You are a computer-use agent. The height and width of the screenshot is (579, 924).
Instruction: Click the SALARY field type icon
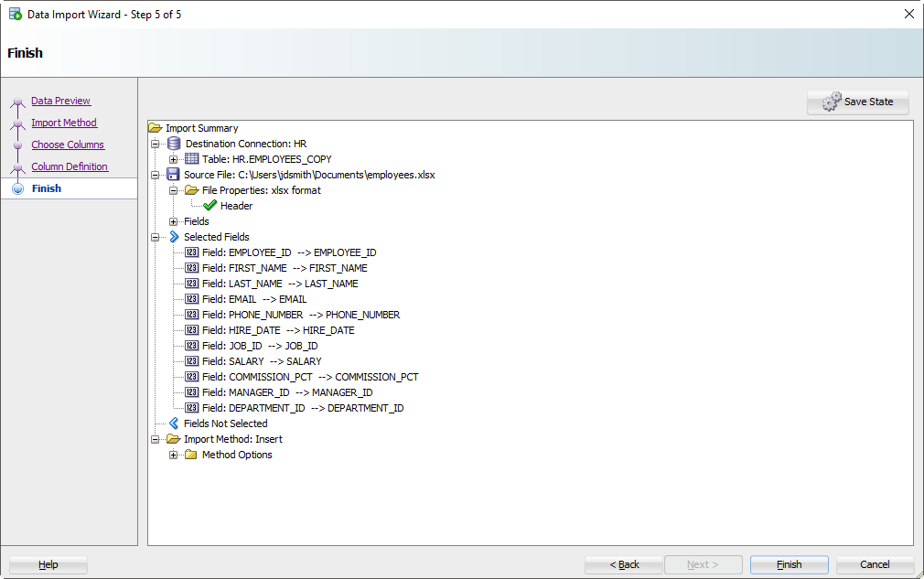(x=191, y=361)
